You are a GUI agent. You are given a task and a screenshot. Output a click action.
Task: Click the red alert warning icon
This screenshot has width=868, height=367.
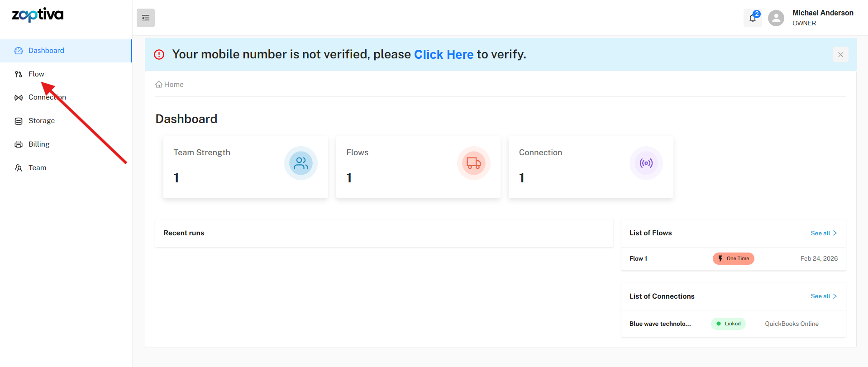pyautogui.click(x=159, y=55)
